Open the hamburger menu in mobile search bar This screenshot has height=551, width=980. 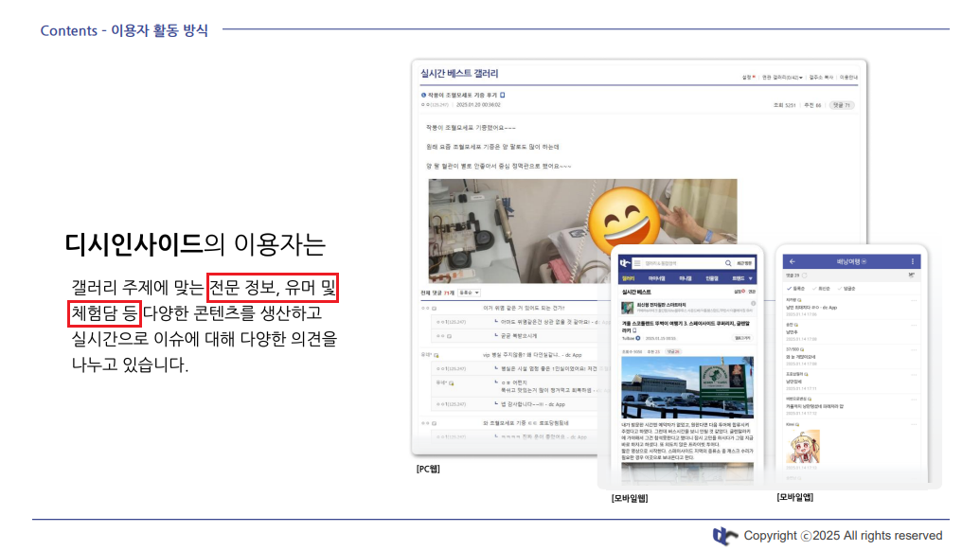pyautogui.click(x=637, y=263)
